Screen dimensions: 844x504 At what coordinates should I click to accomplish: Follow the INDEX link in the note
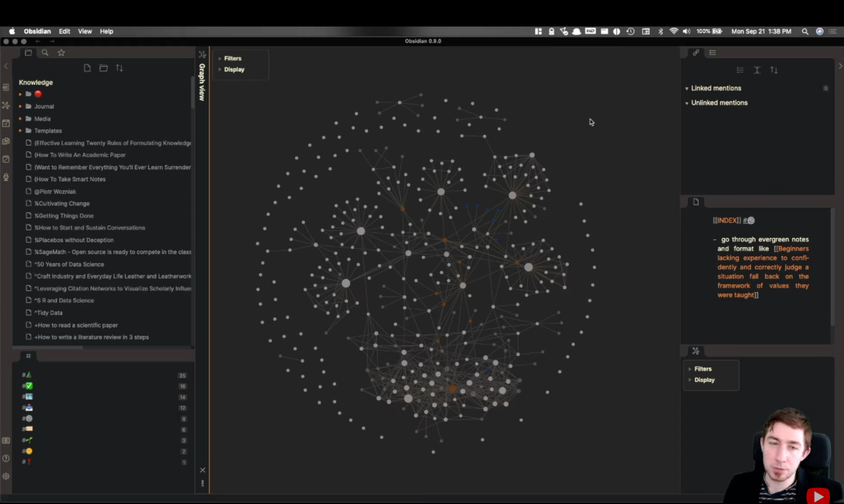point(727,220)
